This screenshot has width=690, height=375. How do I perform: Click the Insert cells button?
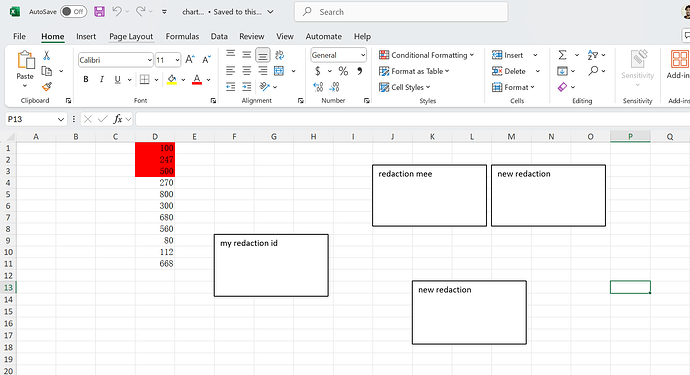point(507,55)
